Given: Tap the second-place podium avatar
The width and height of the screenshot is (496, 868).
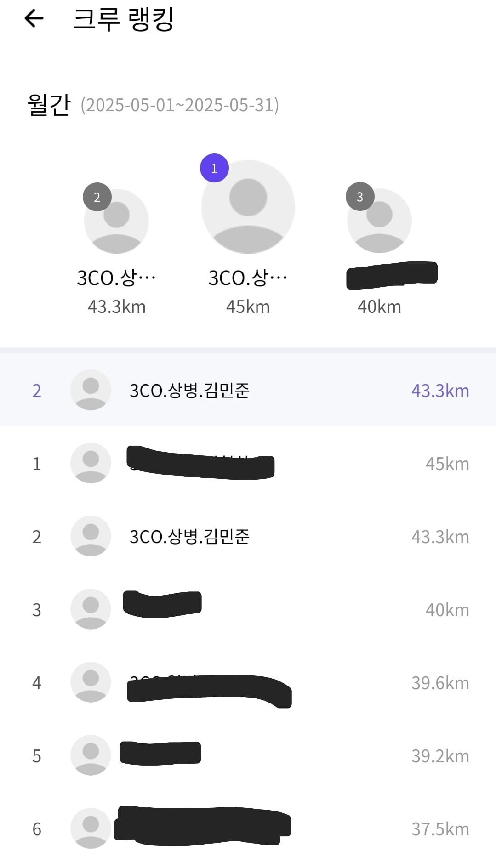Looking at the screenshot, I should 116,221.
